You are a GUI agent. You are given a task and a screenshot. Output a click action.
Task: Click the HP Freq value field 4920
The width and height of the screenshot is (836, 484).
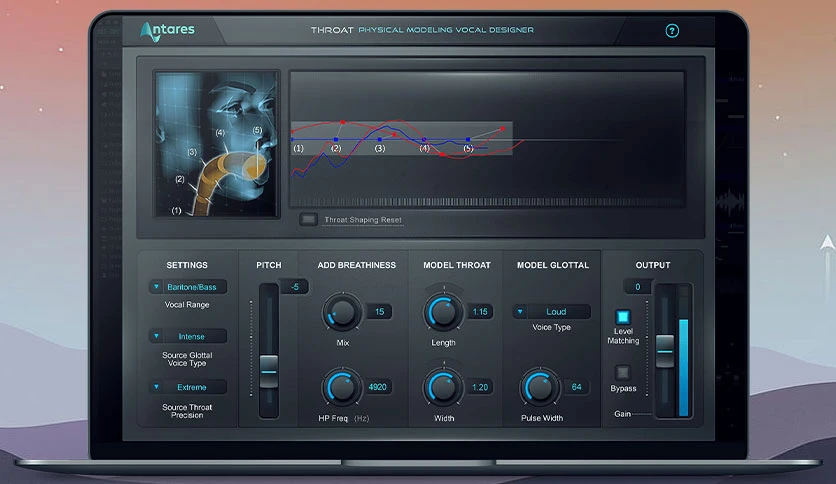coord(377,387)
